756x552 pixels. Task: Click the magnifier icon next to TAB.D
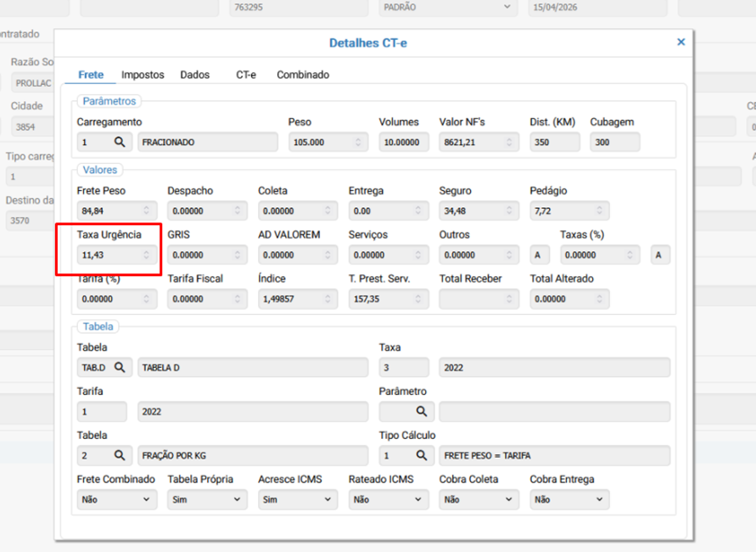(120, 367)
